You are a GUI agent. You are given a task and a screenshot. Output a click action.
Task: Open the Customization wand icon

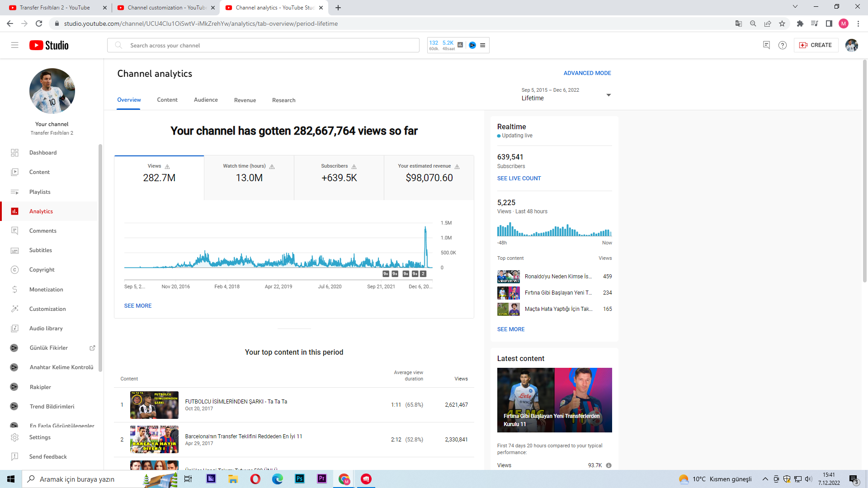point(14,309)
